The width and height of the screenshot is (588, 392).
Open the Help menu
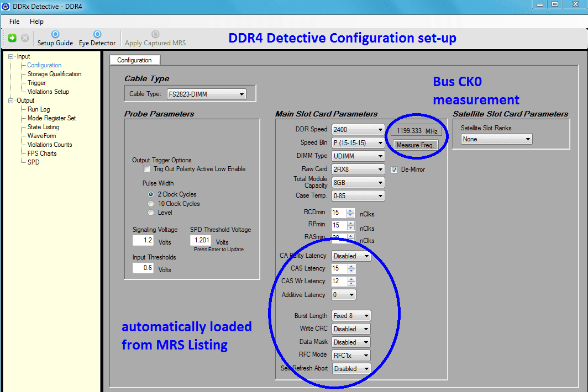(x=36, y=22)
